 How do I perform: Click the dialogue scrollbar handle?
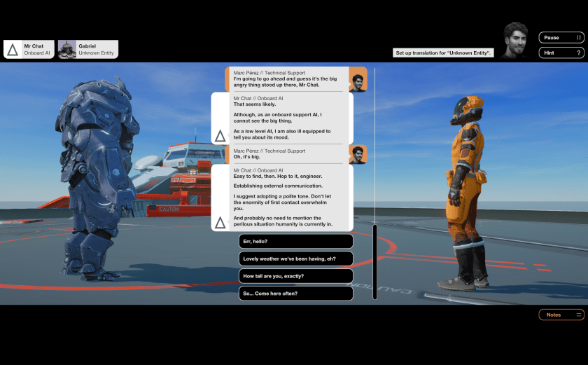click(x=374, y=262)
